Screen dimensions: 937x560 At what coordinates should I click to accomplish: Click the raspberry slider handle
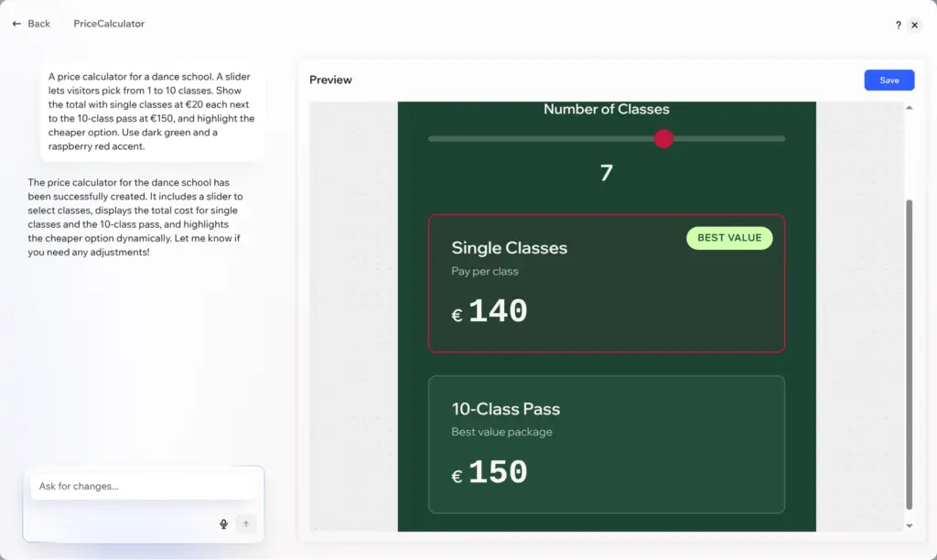click(x=663, y=139)
